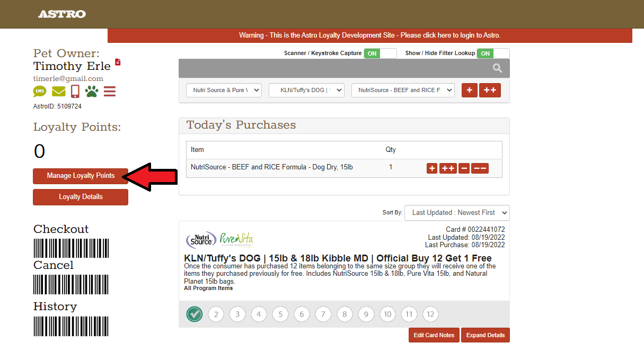The image size is (644, 361).
Task: Click the green checked first punch circle
Action: [x=195, y=314]
